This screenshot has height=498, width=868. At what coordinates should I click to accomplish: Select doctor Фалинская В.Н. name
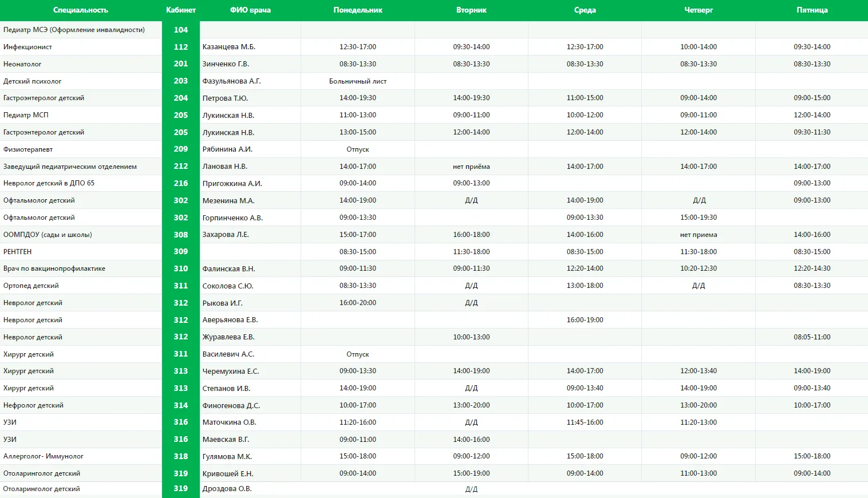(228, 269)
